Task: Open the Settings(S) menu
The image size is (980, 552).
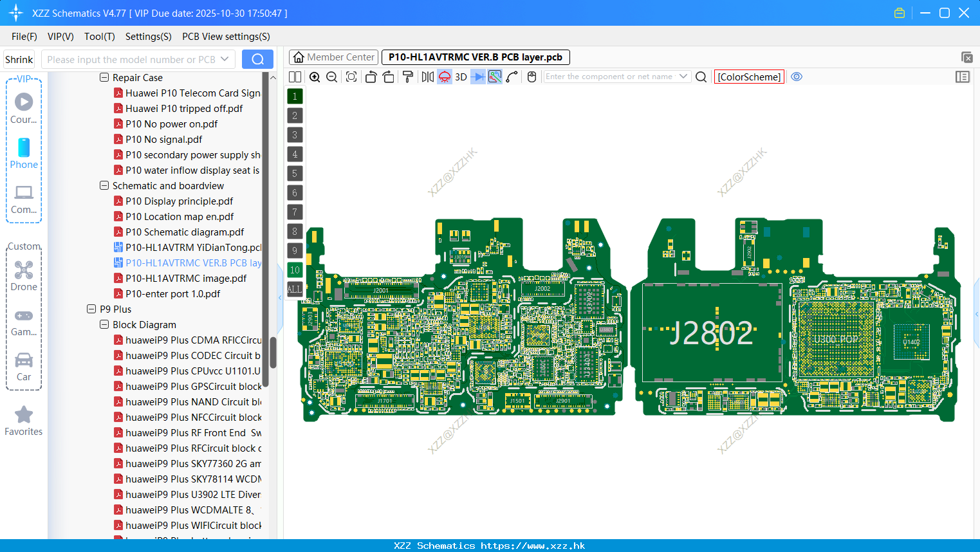Action: point(149,37)
